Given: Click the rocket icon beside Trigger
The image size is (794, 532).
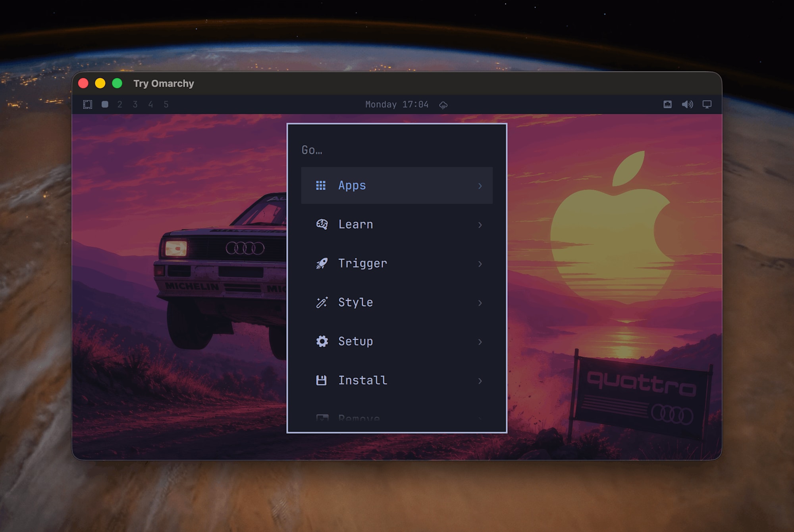Looking at the screenshot, I should point(322,263).
